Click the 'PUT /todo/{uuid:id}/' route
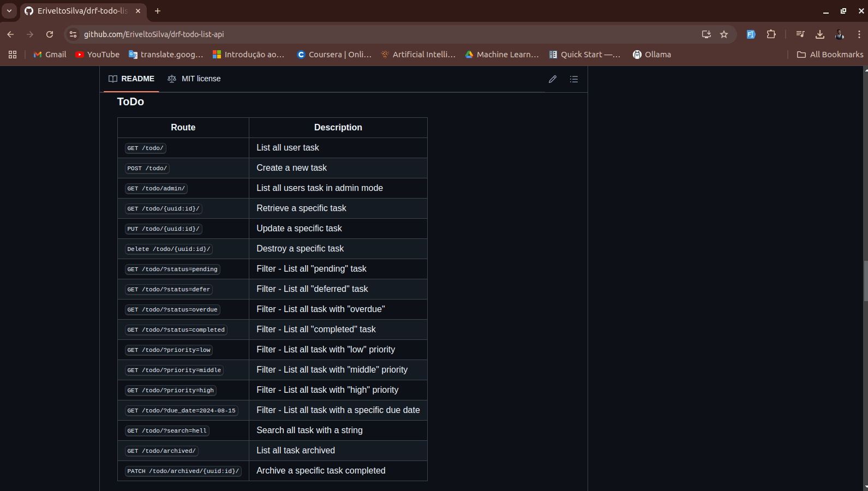Screen dimensions: 868x491 (164, 229)
